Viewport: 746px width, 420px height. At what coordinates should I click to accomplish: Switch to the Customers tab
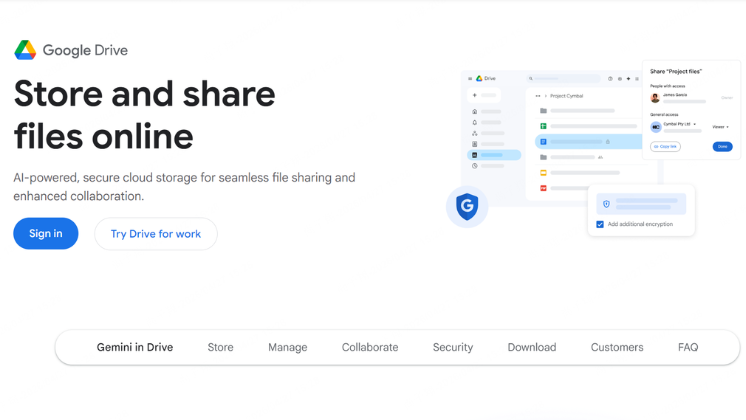[x=617, y=347]
